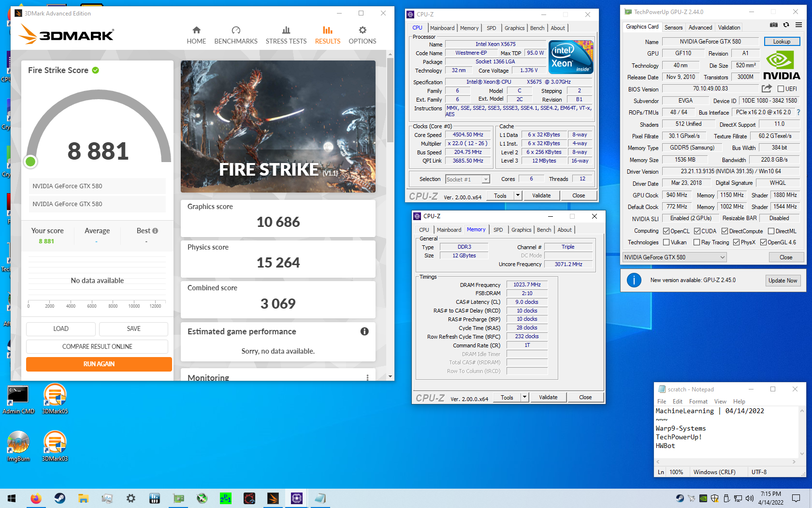The image size is (812, 508).
Task: Open the Bench tab in the upper CPU-Z window
Action: (x=537, y=28)
